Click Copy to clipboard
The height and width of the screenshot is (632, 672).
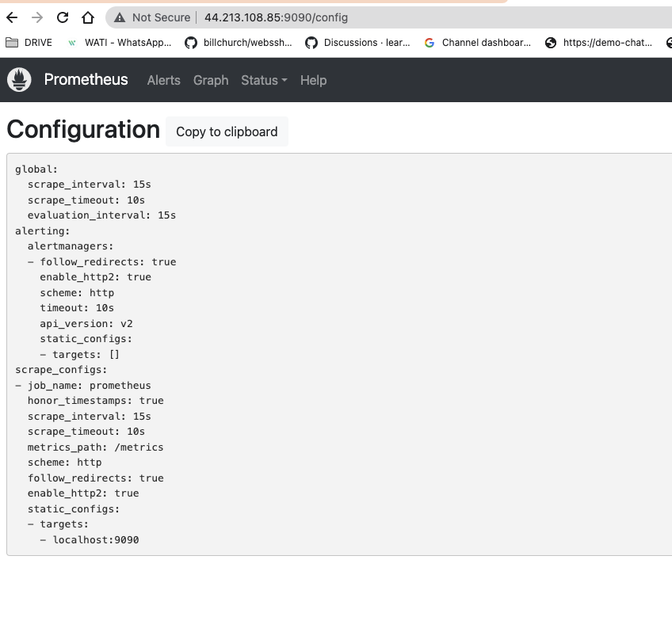click(x=227, y=131)
